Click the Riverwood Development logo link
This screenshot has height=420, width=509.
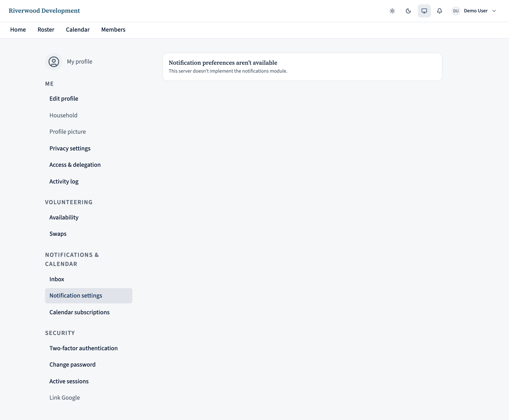(x=44, y=11)
